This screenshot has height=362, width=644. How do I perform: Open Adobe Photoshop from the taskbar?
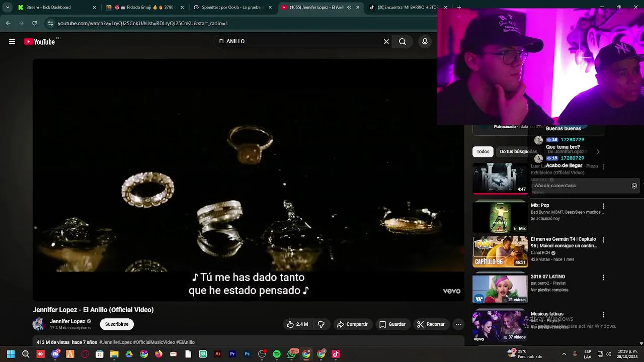click(247, 354)
